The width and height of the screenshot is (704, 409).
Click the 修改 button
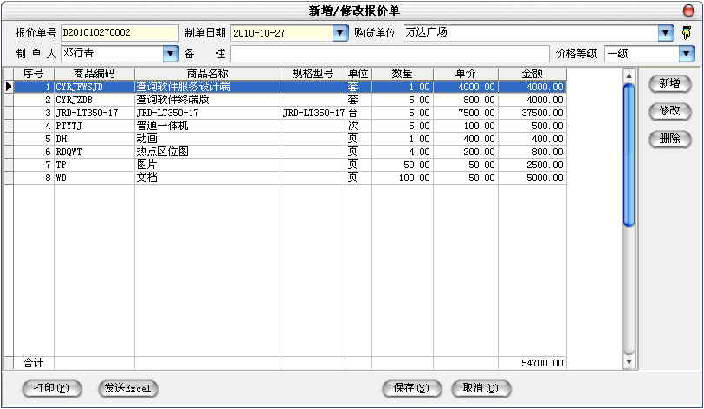click(669, 111)
